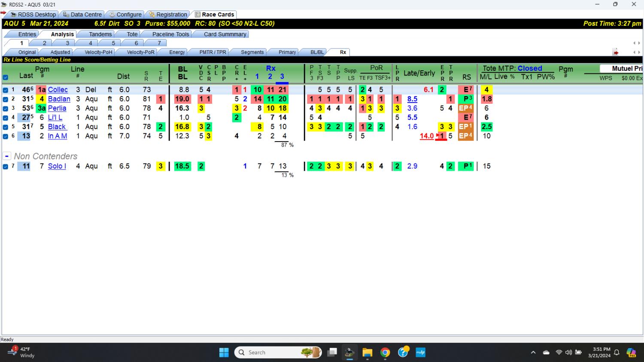Sort by the Rx 3 column header
Image resolution: width=644 pixels, height=362 pixels.
[282, 76]
